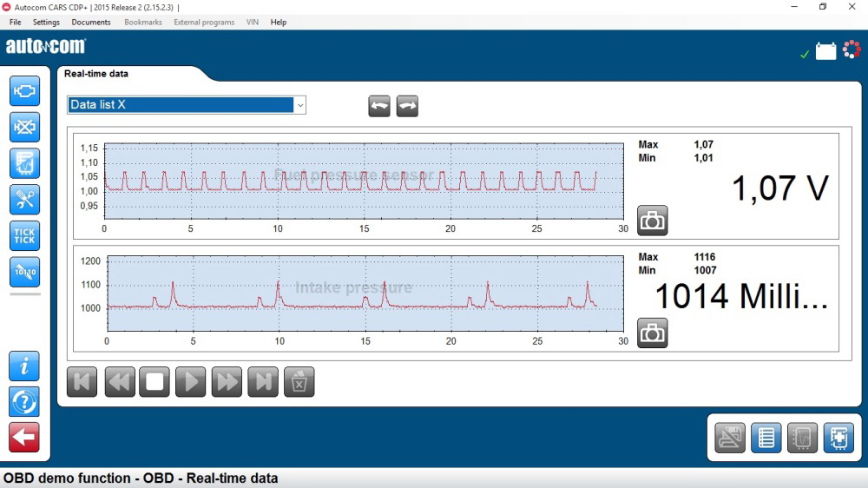
Task: Go back using the red arrow button
Action: pos(24,438)
